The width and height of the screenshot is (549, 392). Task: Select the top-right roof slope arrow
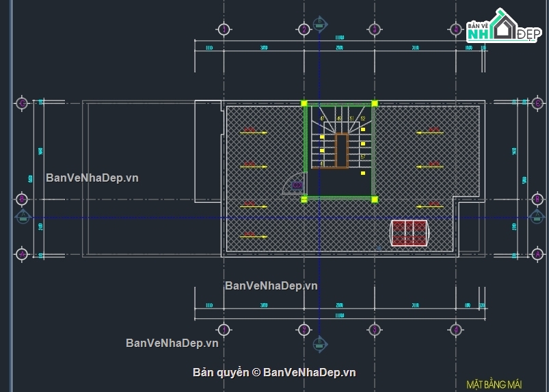[x=430, y=132]
